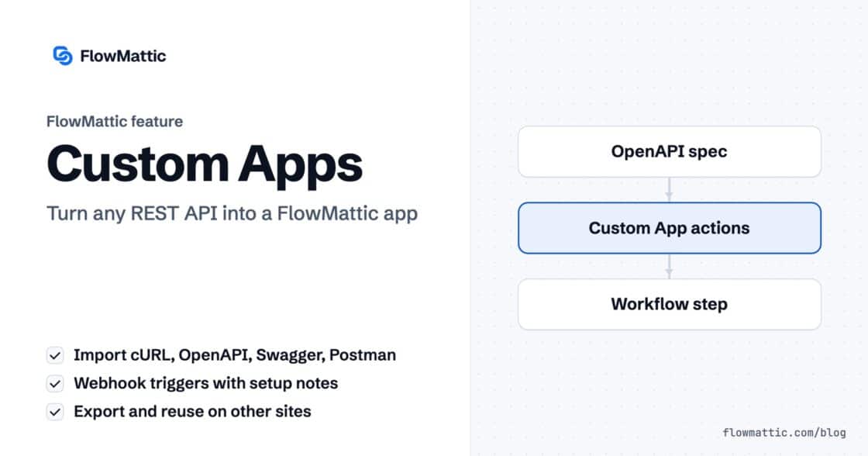Select the Workflow step box

tap(670, 304)
